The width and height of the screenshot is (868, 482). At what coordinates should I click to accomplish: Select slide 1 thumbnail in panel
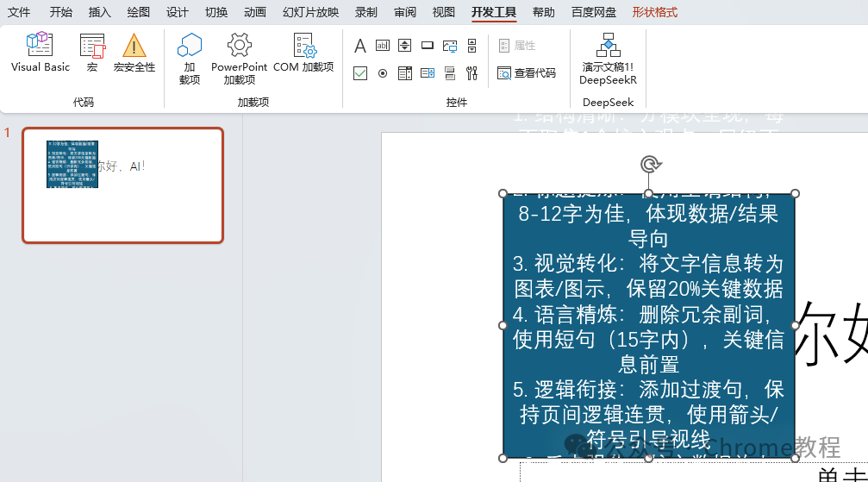123,185
